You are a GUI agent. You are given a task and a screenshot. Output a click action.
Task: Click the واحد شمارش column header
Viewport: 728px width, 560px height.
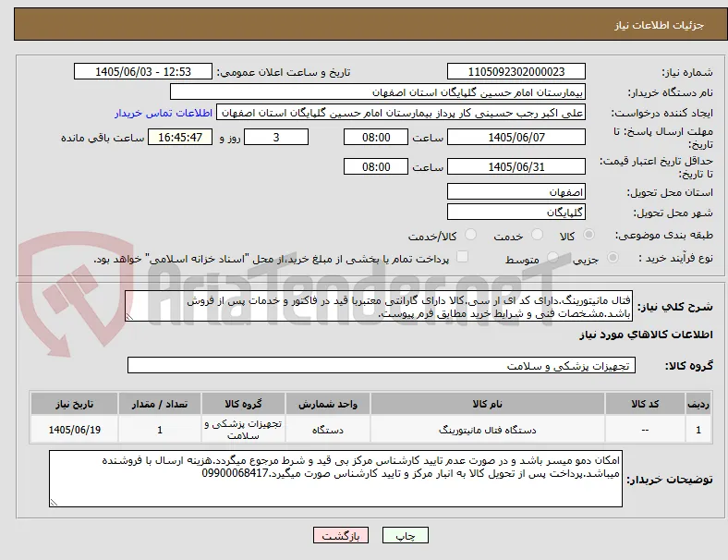click(x=328, y=404)
